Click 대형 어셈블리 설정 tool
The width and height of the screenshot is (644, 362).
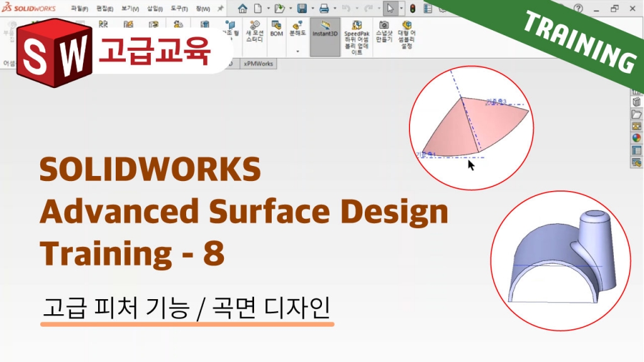[x=407, y=35]
